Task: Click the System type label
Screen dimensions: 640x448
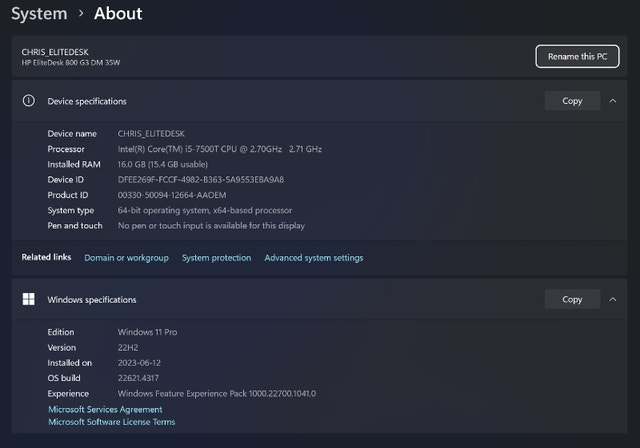Action: 71,211
